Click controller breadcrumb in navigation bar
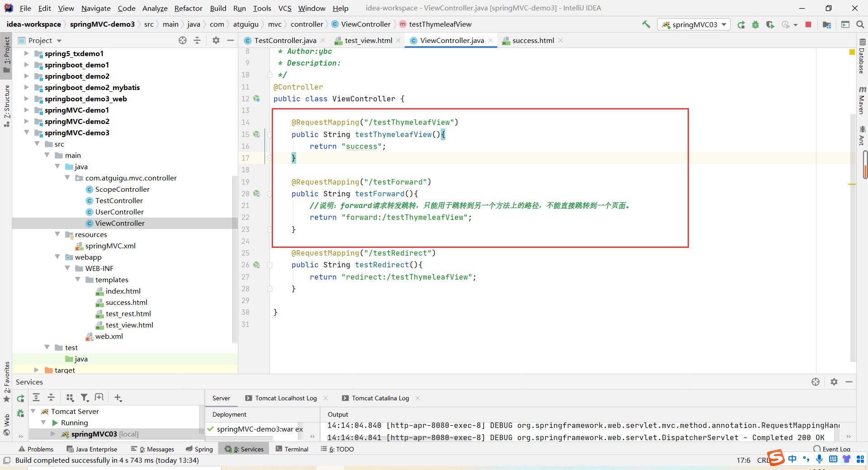Viewport: 868px width, 470px height. 307,24
